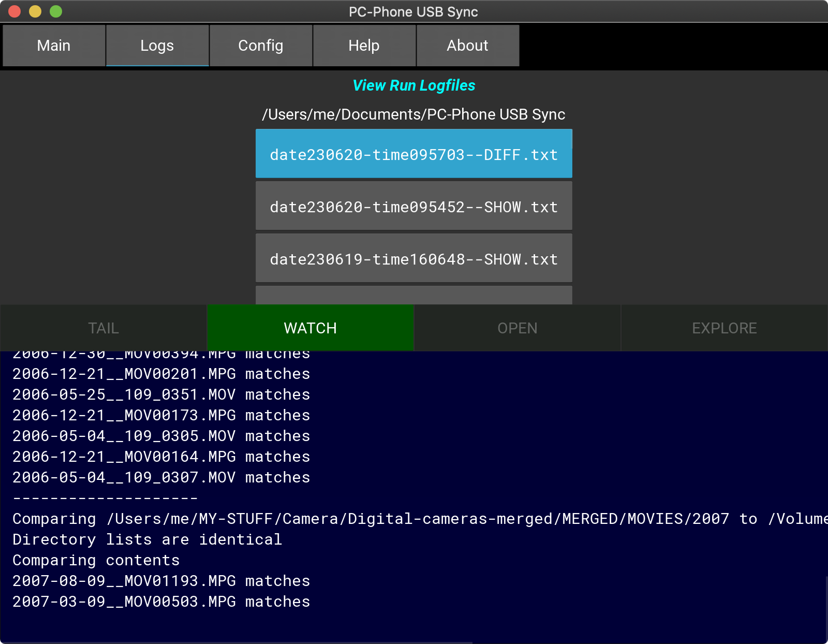Select logfile date230620-time095703--DIFF.txt
828x644 pixels.
413,154
